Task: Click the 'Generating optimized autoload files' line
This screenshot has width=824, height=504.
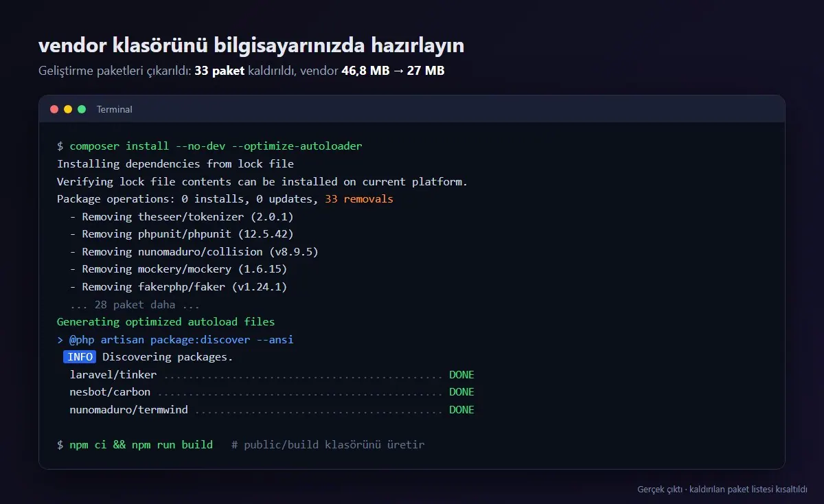Action: (x=165, y=322)
